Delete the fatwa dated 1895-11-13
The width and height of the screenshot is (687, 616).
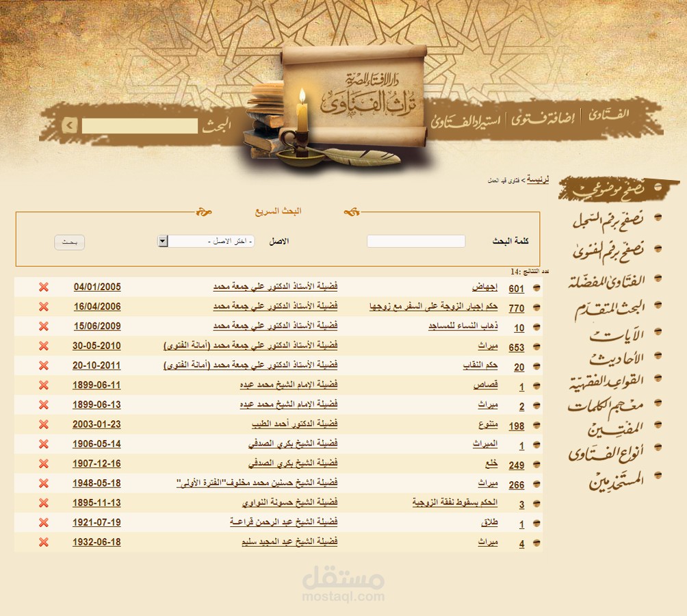pos(43,503)
